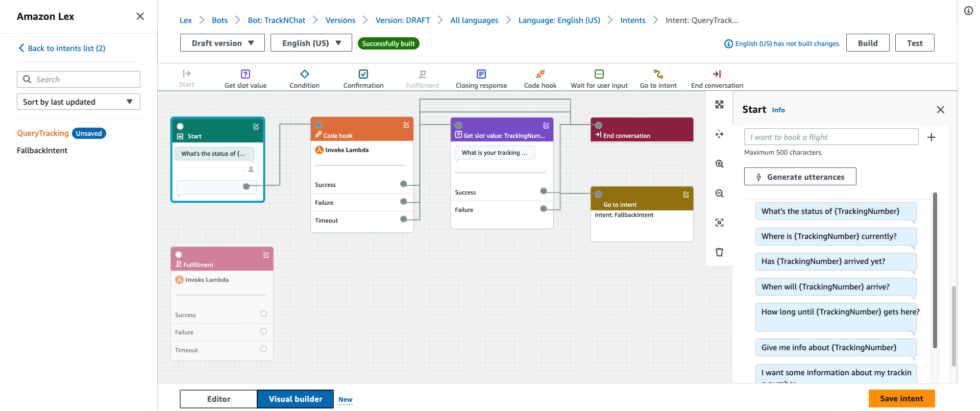Delete the selected block with trash icon
Viewport: 980px width, 411px height.
point(720,252)
